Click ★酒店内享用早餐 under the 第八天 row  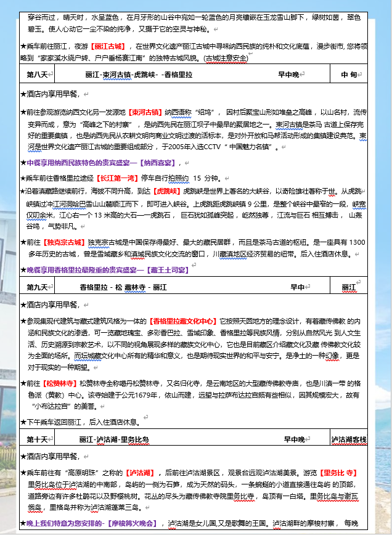coord(50,94)
